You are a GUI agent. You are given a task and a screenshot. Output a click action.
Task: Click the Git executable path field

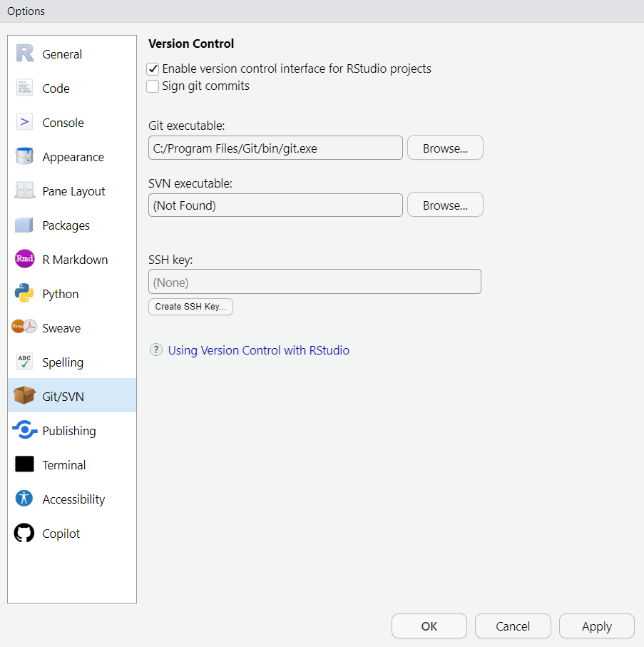point(275,148)
